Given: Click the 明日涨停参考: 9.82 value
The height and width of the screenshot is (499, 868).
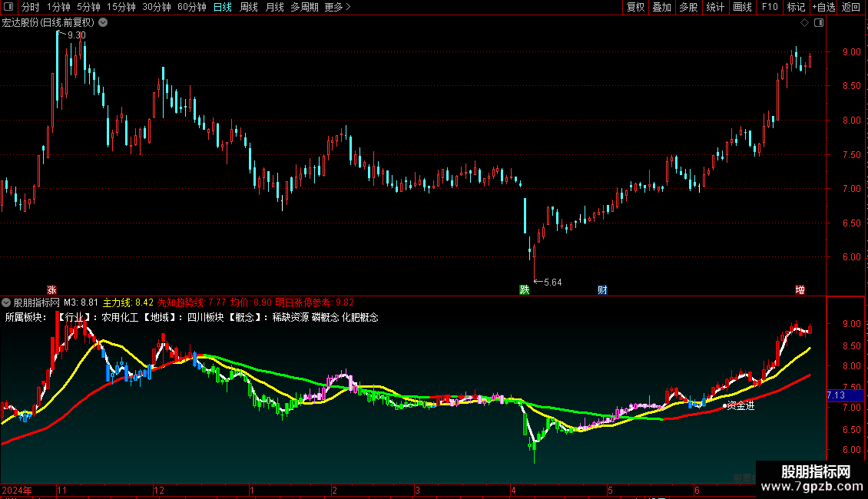Looking at the screenshot, I should coord(314,302).
